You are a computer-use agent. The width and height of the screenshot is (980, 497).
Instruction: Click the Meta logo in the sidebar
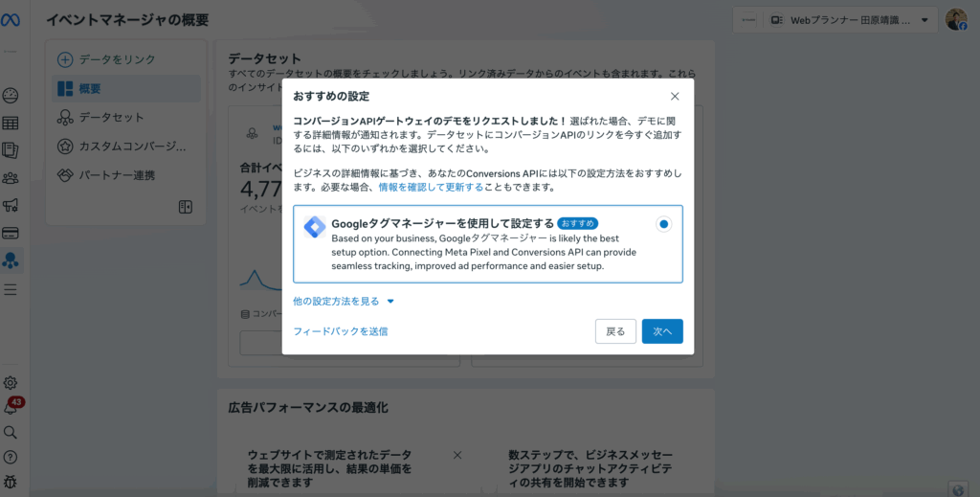(x=11, y=20)
